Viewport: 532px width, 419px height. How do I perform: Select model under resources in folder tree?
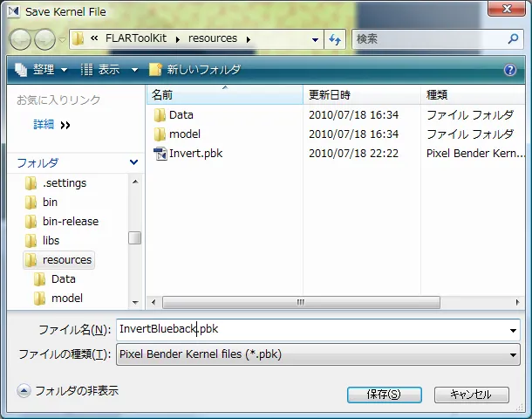(67, 299)
